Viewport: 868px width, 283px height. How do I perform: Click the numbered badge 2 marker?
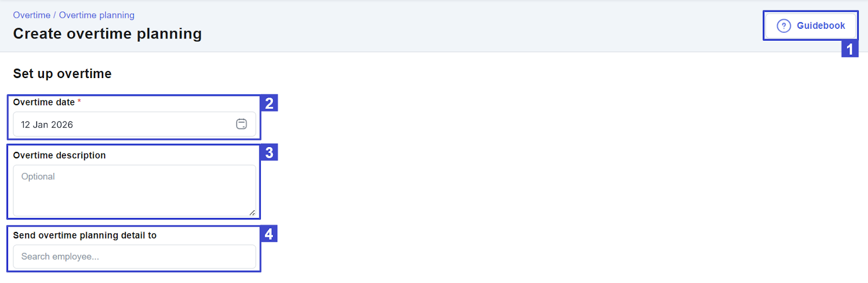(x=269, y=103)
